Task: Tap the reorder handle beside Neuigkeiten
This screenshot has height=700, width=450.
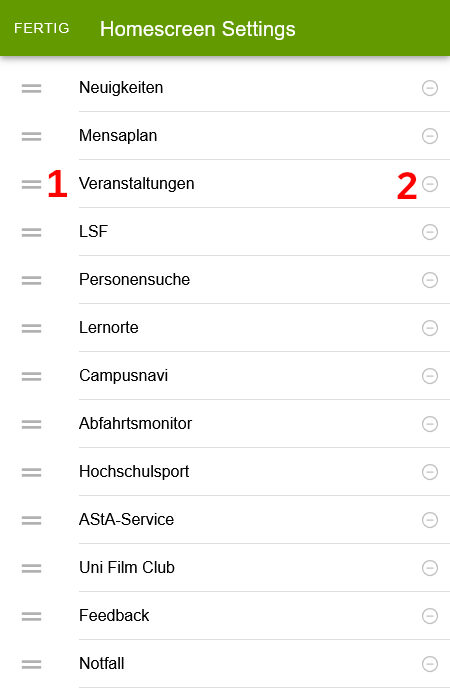Action: (x=31, y=88)
